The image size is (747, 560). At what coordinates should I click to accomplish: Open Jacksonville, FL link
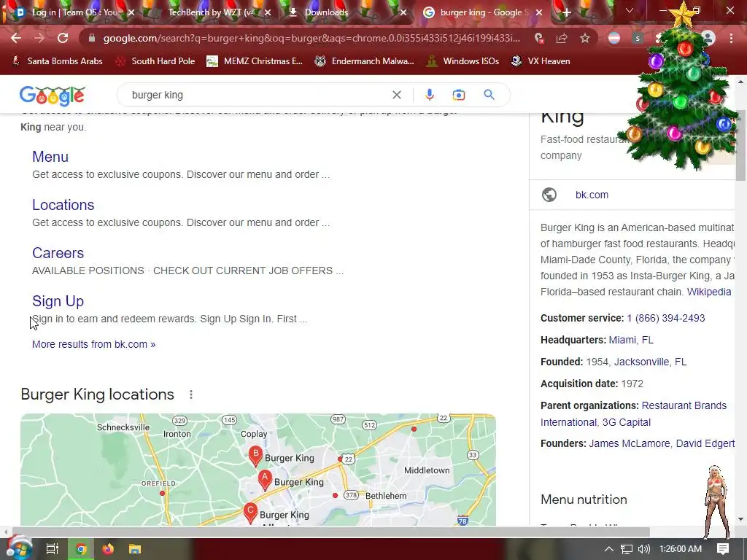click(650, 362)
